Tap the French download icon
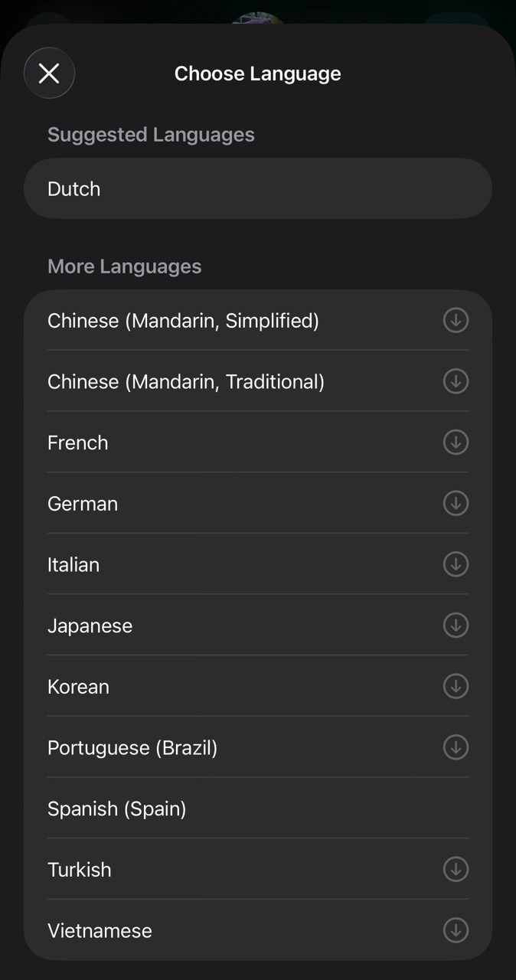The width and height of the screenshot is (516, 980). (x=456, y=443)
